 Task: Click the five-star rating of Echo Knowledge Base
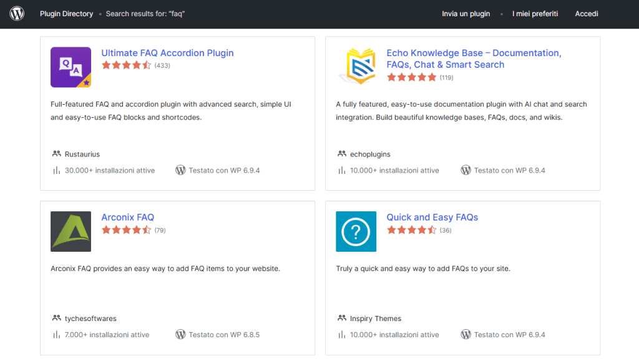pos(412,77)
